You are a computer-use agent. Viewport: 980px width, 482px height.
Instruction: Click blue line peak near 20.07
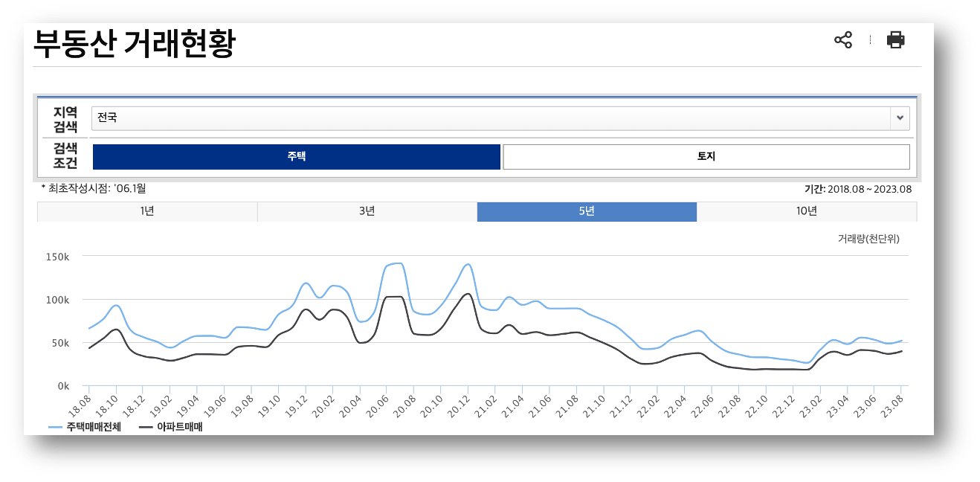(399, 263)
